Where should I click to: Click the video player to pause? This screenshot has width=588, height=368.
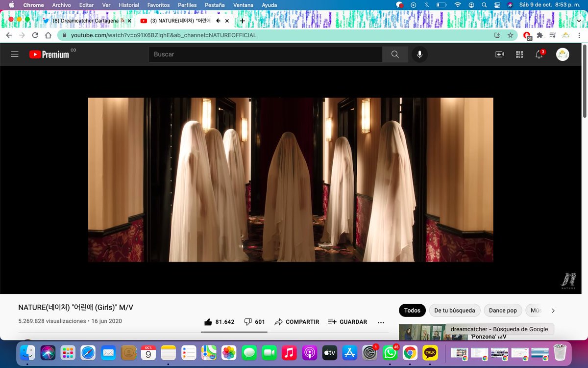pyautogui.click(x=291, y=180)
